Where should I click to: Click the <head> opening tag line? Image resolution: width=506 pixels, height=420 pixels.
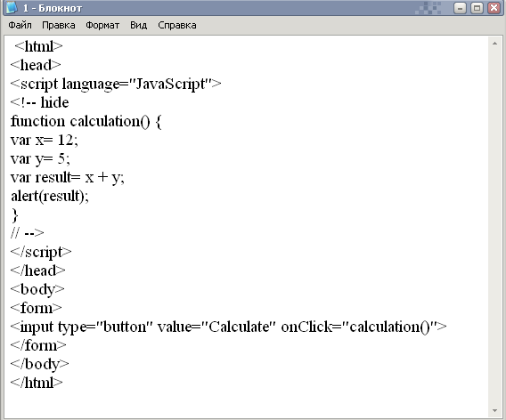(x=36, y=65)
